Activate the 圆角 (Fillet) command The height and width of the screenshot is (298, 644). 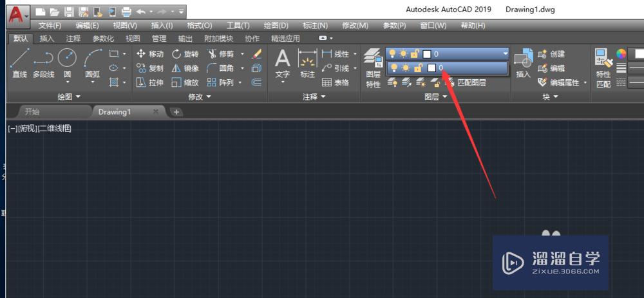coord(220,68)
